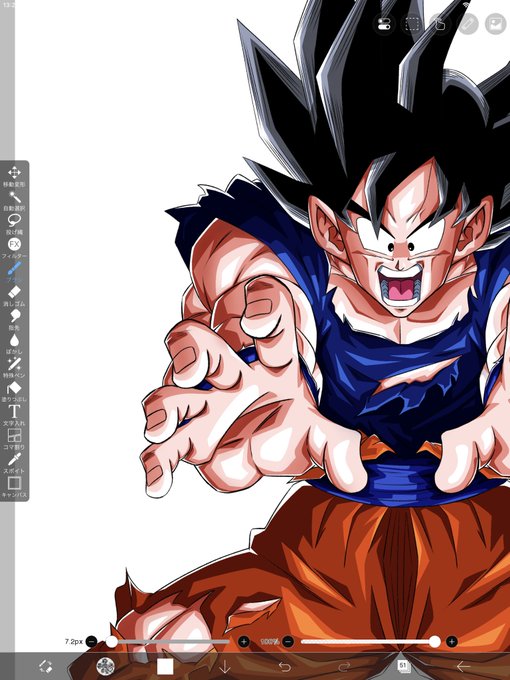Open the layers panel showing 51
Image resolution: width=510 pixels, height=680 pixels.
point(403,666)
